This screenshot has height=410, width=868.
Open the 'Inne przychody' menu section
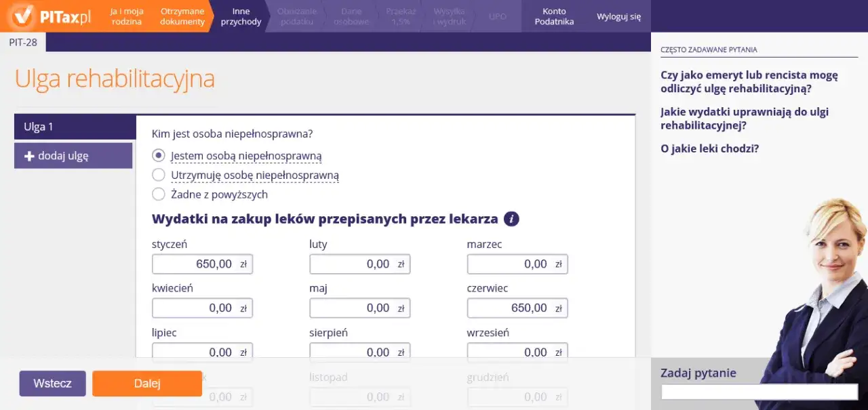click(x=241, y=16)
